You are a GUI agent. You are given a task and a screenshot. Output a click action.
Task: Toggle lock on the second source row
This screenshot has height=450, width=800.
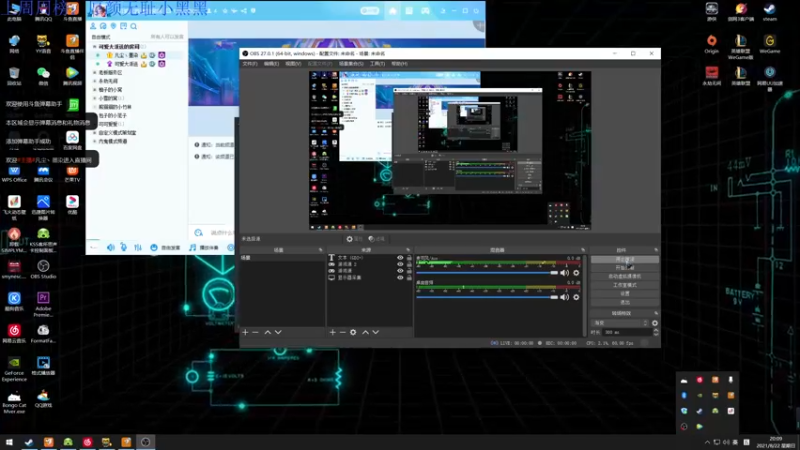tap(409, 264)
